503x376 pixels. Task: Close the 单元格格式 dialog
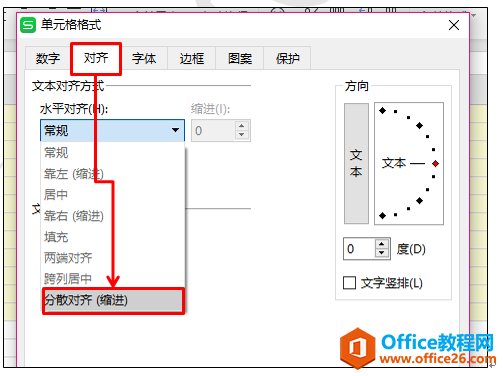454,25
